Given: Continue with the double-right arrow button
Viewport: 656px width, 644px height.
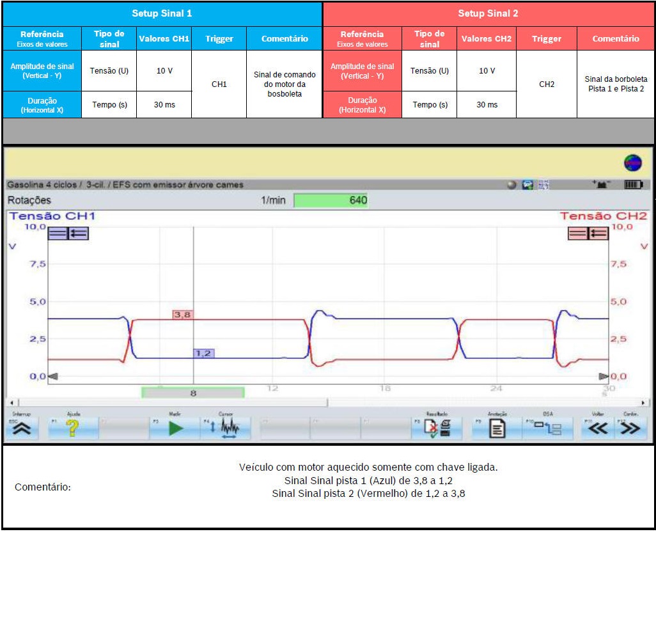Looking at the screenshot, I should [632, 428].
